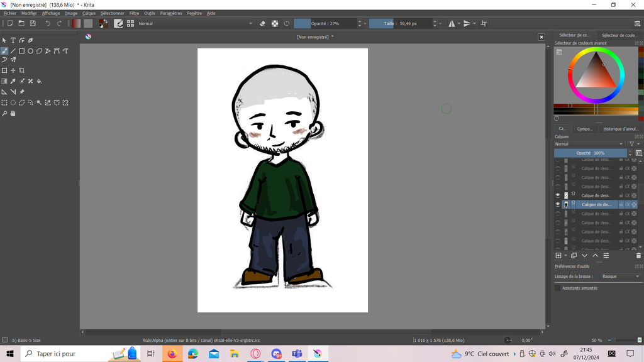The width and height of the screenshot is (644, 362).
Task: Select the Text tool in the toolbox
Action: point(13,40)
